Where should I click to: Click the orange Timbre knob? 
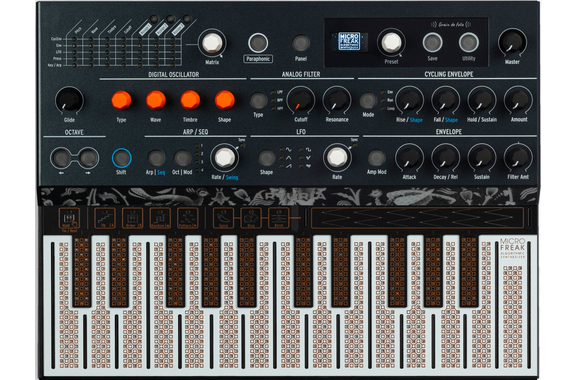coord(190,100)
